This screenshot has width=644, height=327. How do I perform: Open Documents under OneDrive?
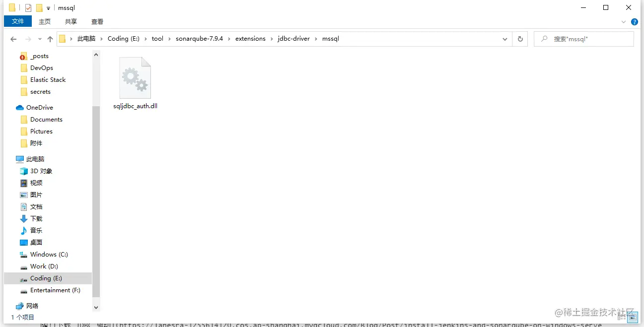pyautogui.click(x=46, y=120)
